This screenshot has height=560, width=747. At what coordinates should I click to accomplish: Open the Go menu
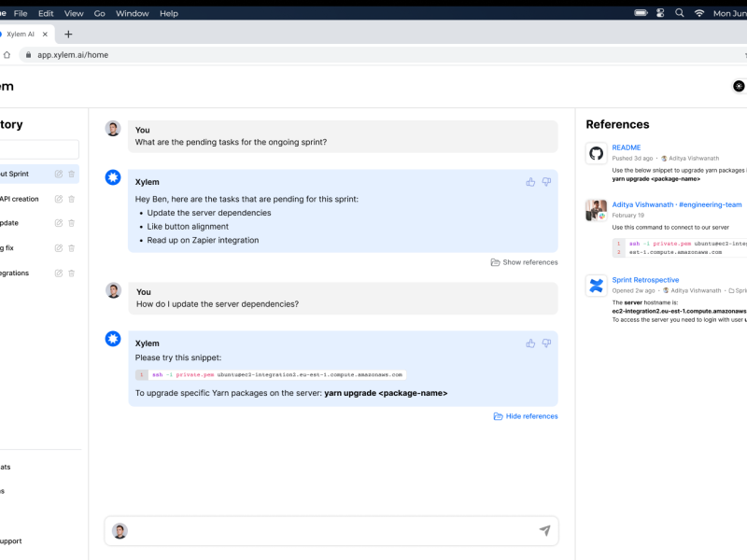[100, 13]
